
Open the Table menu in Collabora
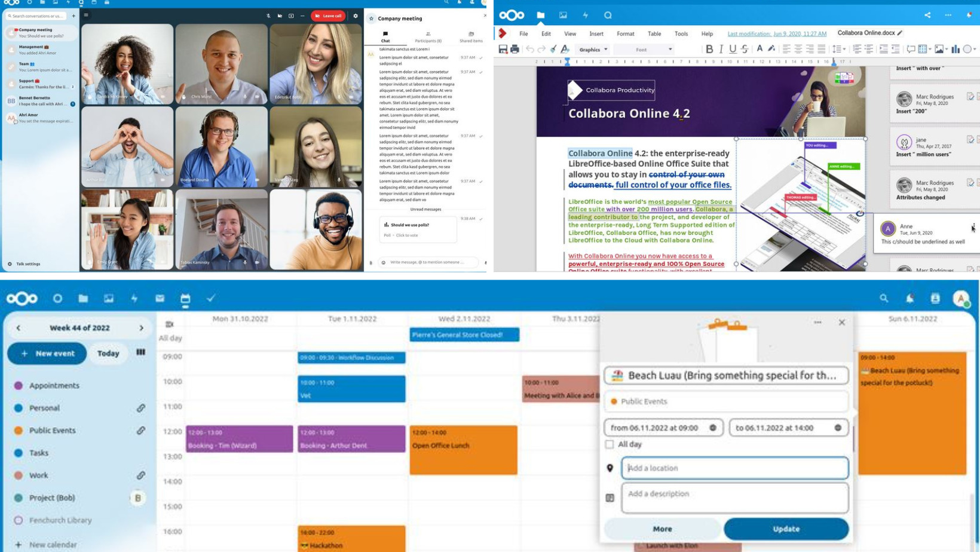coord(654,33)
